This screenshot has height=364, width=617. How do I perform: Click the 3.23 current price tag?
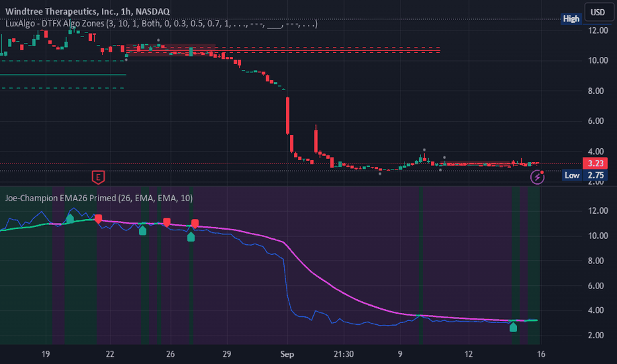point(595,163)
